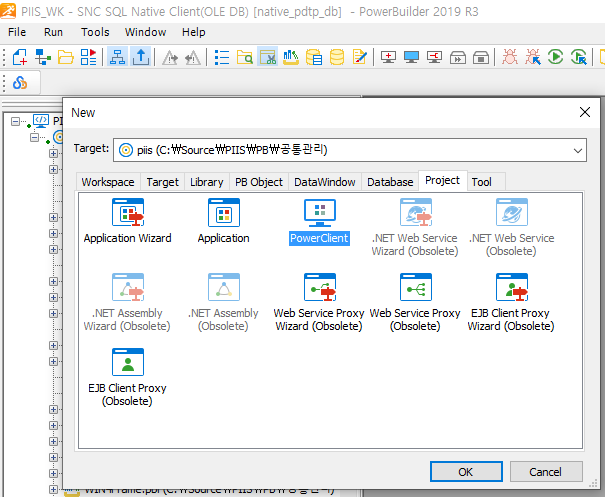Open the Tools menu
Viewport: 605px width, 497px height.
pyautogui.click(x=95, y=32)
